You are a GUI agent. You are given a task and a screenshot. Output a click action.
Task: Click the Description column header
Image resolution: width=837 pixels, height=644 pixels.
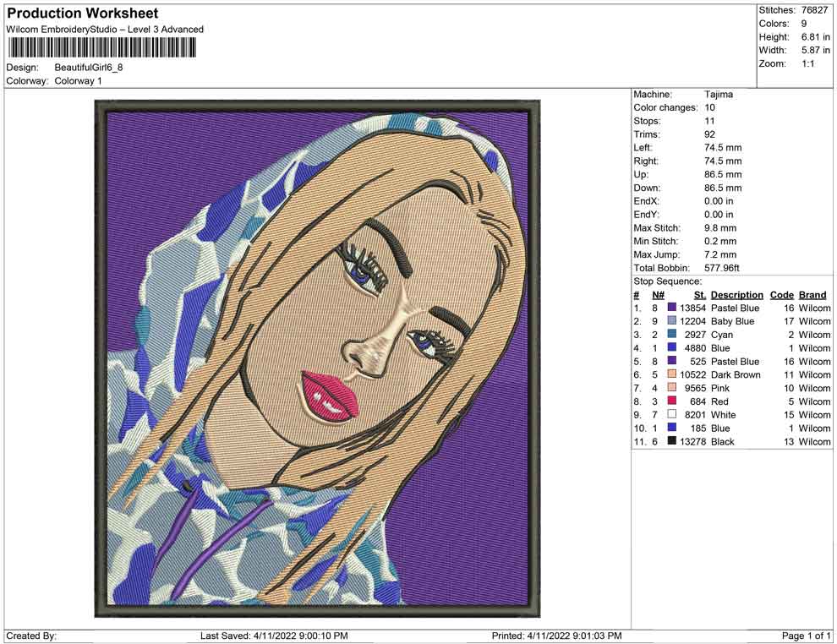click(736, 295)
